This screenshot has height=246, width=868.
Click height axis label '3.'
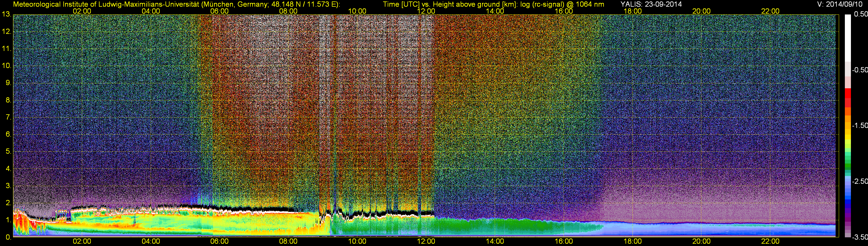tap(8, 186)
